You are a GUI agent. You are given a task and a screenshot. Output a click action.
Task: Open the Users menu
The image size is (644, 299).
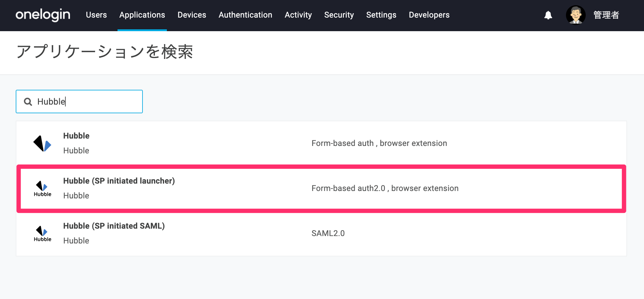96,15
